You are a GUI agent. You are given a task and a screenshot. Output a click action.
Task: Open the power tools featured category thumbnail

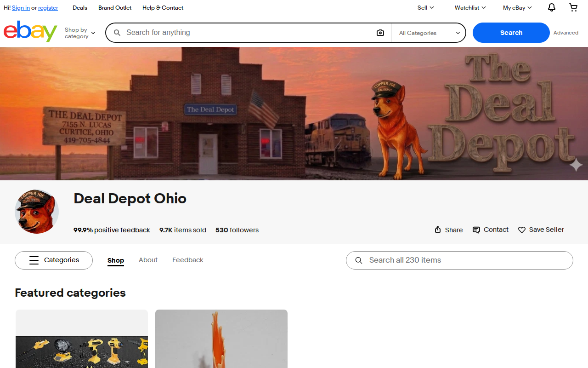[82, 339]
